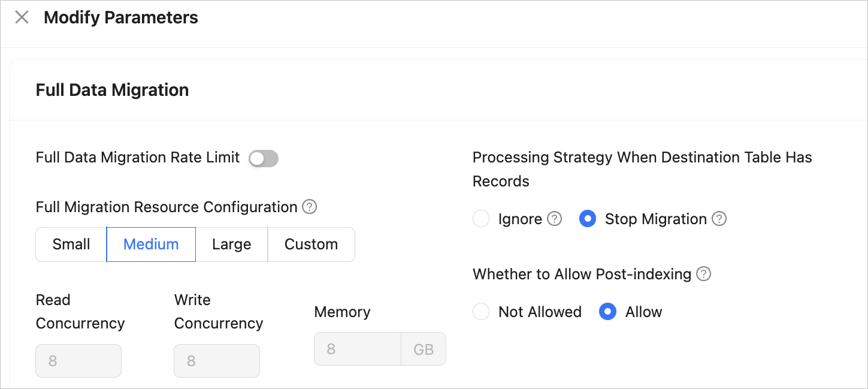
Task: Choose the Medium resource configuration
Action: click(x=151, y=245)
